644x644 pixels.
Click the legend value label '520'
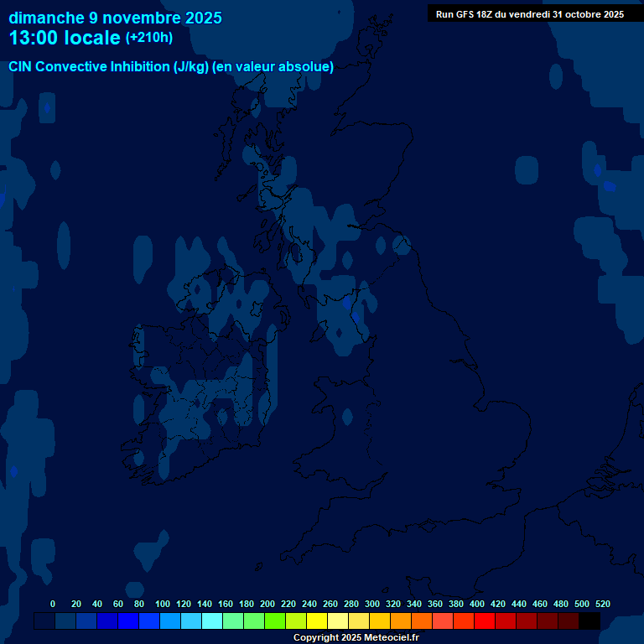click(603, 604)
